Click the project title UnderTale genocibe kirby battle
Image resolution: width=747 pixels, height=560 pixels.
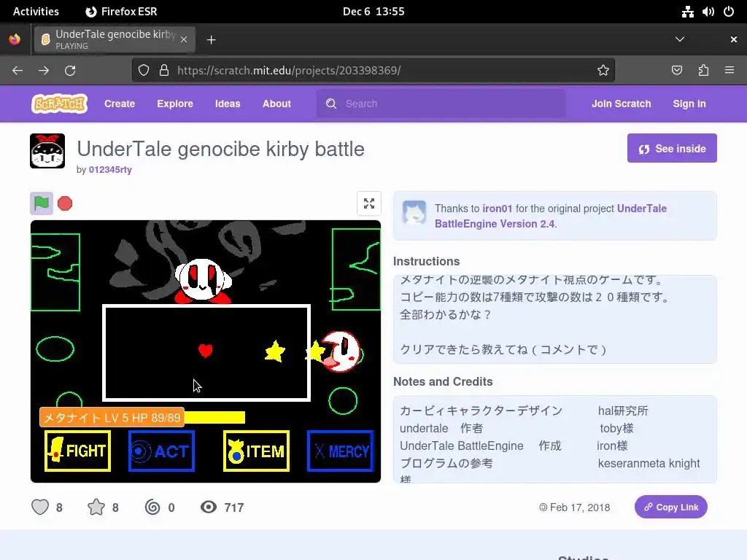(x=220, y=149)
